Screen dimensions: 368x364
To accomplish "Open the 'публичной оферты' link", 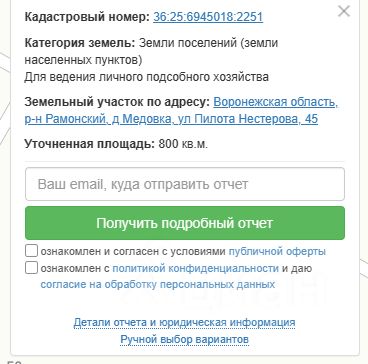I will 277,251.
